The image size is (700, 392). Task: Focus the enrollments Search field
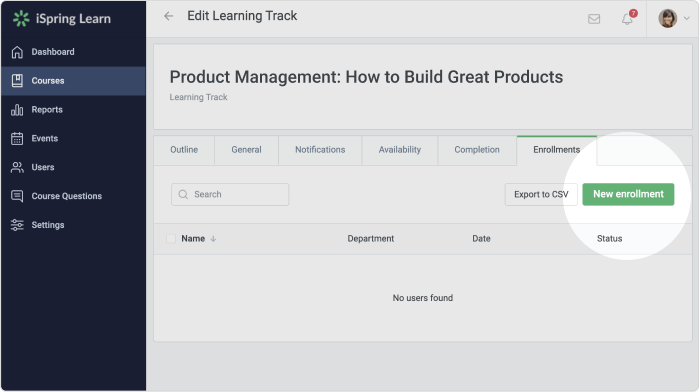click(x=230, y=195)
